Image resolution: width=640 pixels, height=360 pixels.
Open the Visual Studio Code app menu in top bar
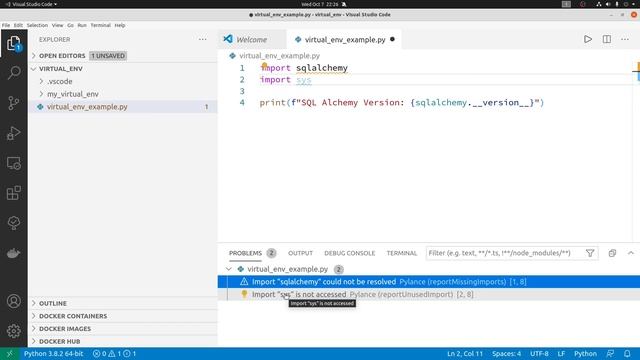(31, 4)
